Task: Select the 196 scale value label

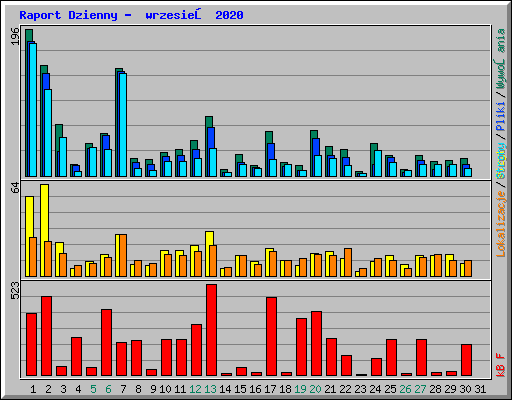Action: pyautogui.click(x=15, y=37)
